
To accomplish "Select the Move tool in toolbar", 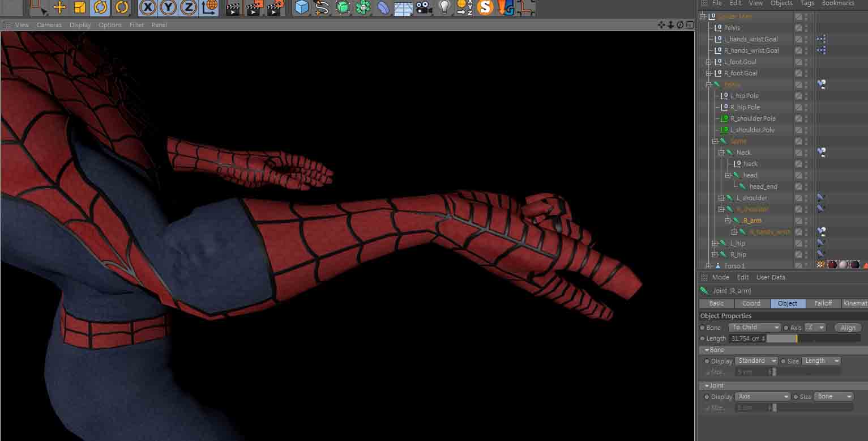I will pos(59,7).
